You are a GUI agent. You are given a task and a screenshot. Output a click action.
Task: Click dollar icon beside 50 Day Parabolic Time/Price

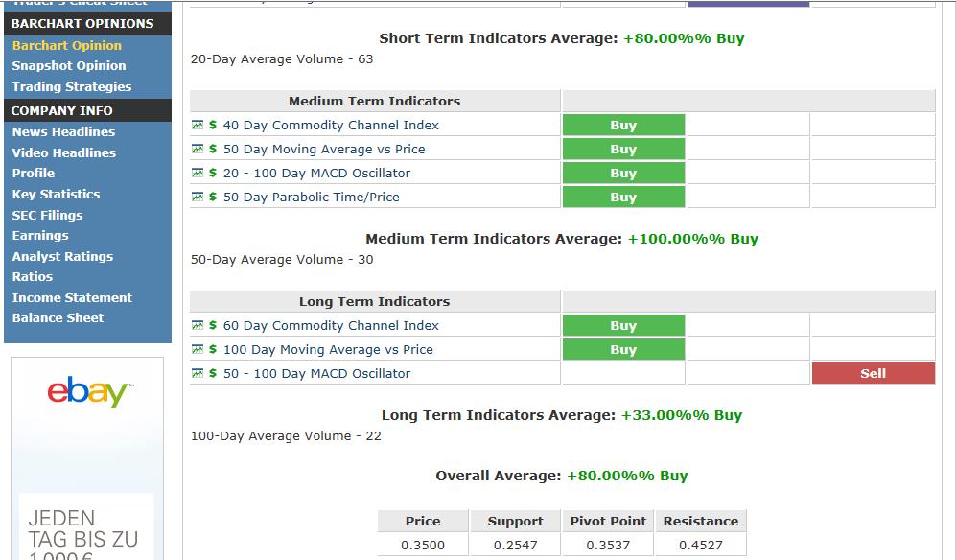click(213, 197)
